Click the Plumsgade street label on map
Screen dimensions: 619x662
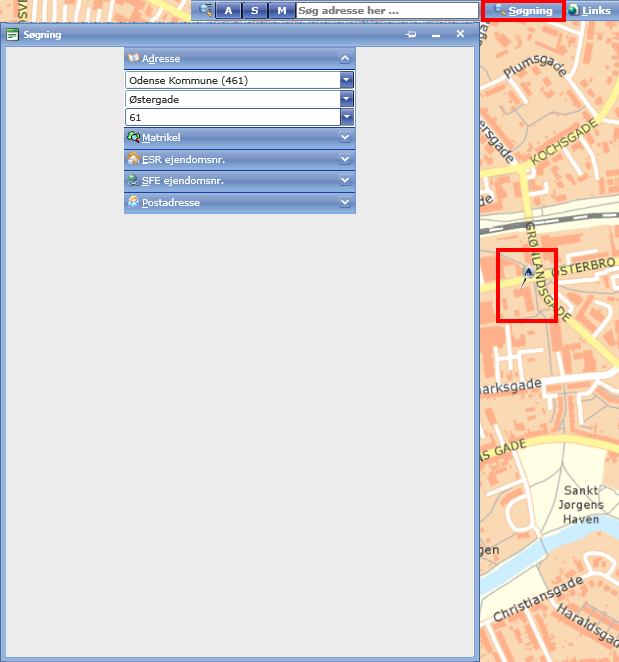click(x=535, y=65)
